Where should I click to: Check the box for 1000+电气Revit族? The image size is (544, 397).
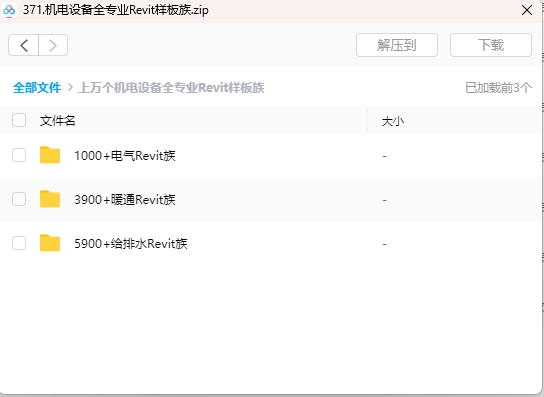pos(19,155)
